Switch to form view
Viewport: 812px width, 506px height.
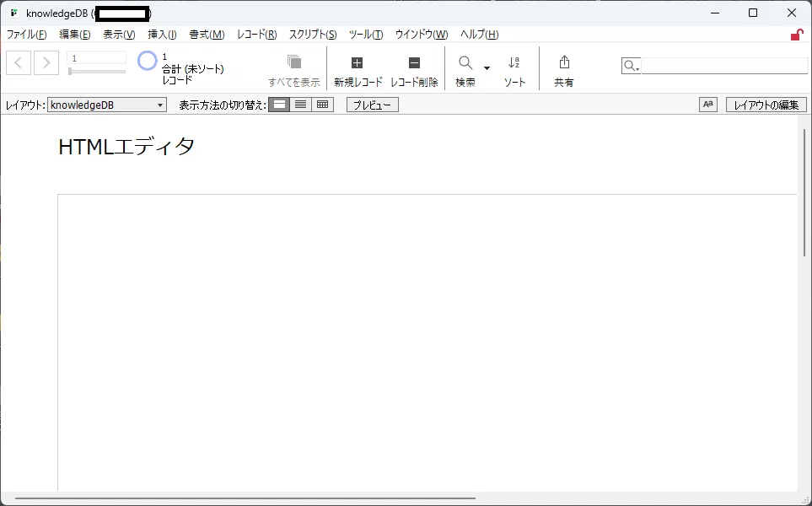click(x=279, y=105)
